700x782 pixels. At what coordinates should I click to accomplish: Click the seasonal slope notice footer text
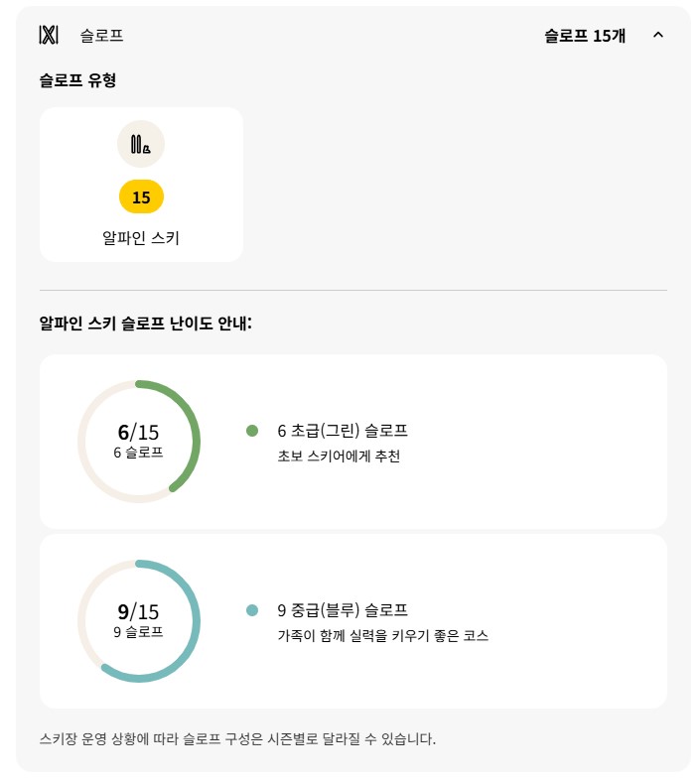pyautogui.click(x=237, y=738)
